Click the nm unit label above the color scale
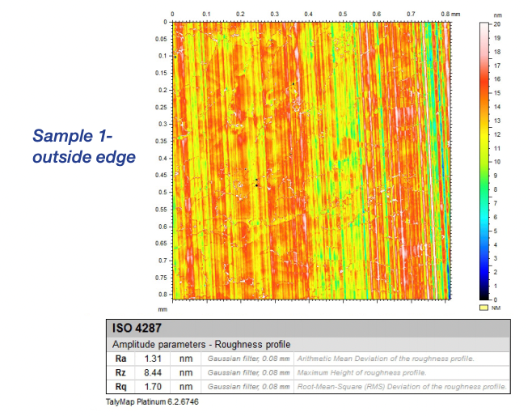The width and height of the screenshot is (532, 416). [497, 14]
